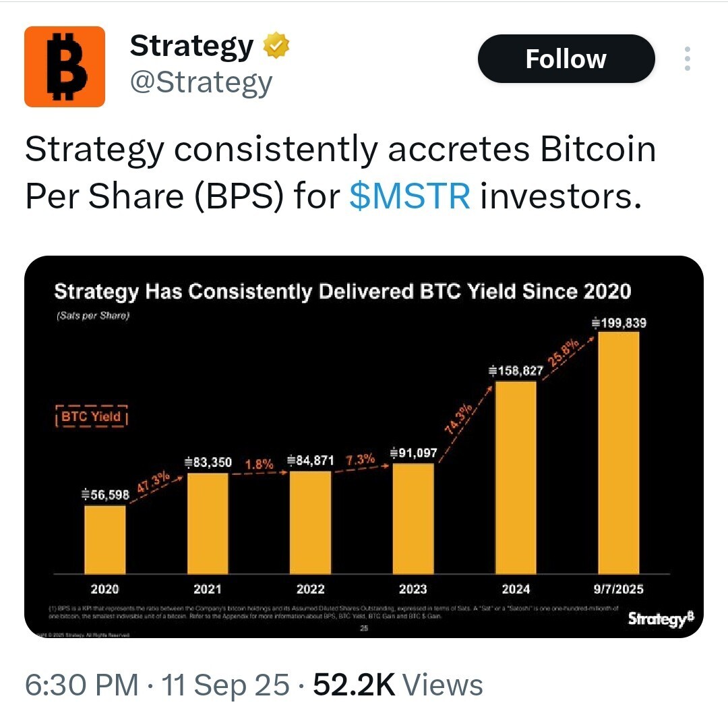Open the three-dot more options menu

tap(687, 59)
